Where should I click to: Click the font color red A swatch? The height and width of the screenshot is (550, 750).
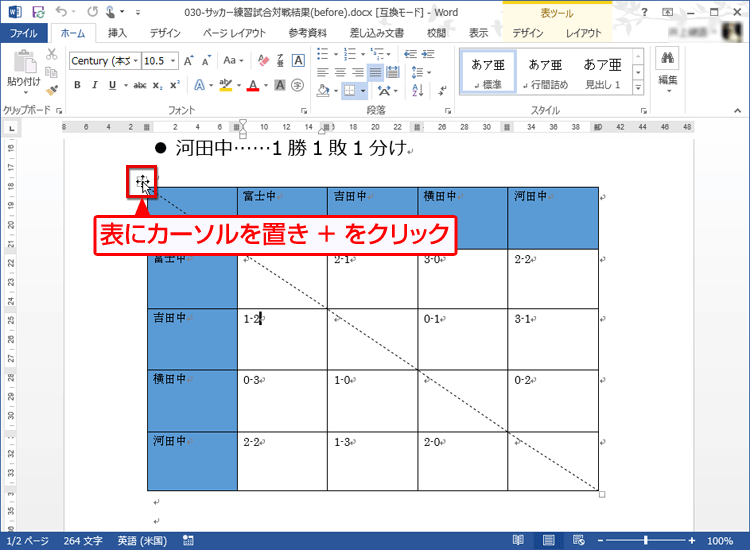tap(253, 86)
